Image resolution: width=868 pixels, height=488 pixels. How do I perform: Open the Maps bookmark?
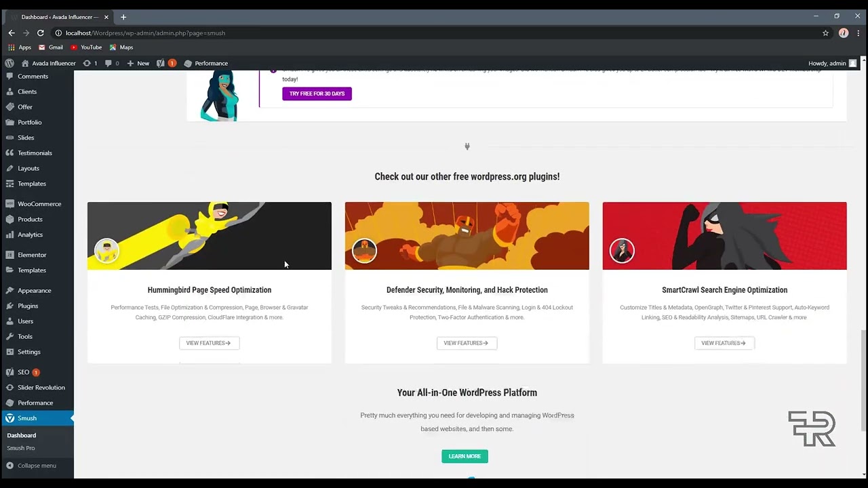click(x=121, y=47)
